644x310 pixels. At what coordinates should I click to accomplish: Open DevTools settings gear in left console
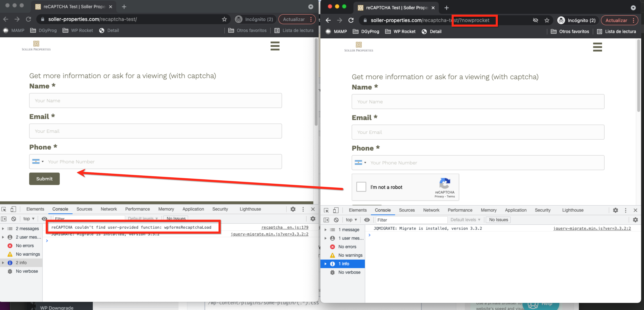pos(293,209)
